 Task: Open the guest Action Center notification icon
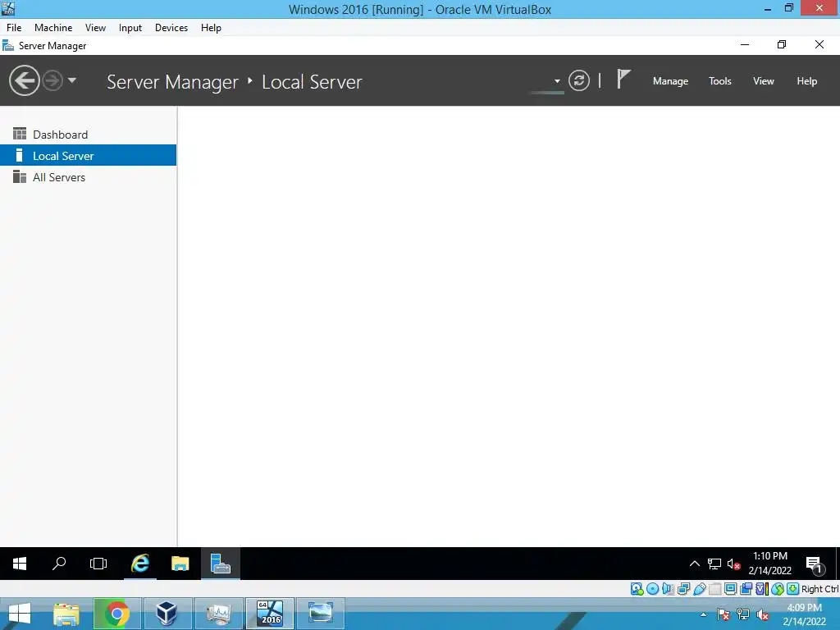[815, 564]
